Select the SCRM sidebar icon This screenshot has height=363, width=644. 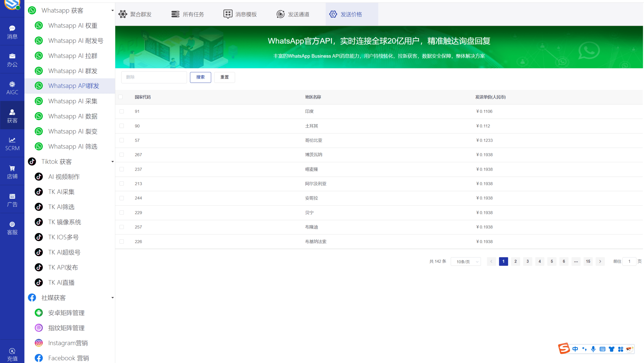pyautogui.click(x=12, y=143)
